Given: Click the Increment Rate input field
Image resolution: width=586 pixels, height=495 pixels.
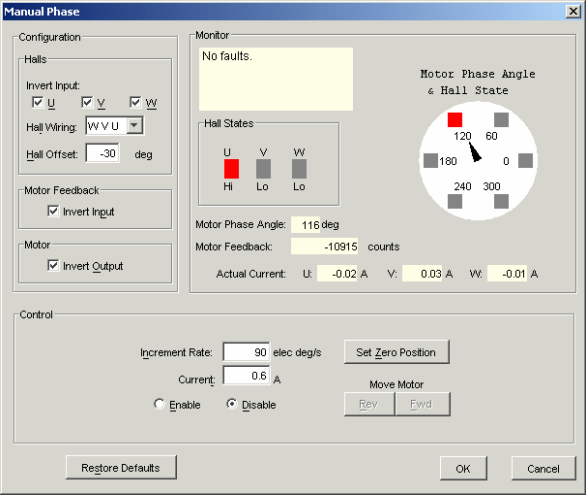Looking at the screenshot, I should click(x=246, y=352).
